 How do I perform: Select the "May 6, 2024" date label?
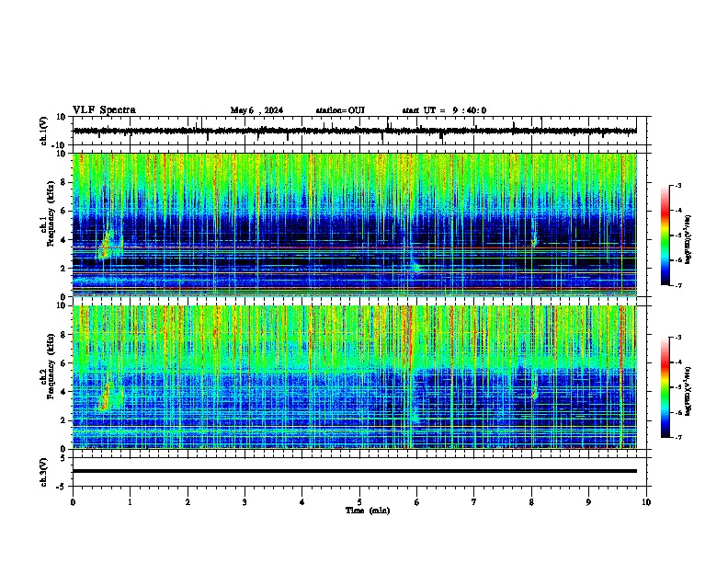tap(256, 110)
